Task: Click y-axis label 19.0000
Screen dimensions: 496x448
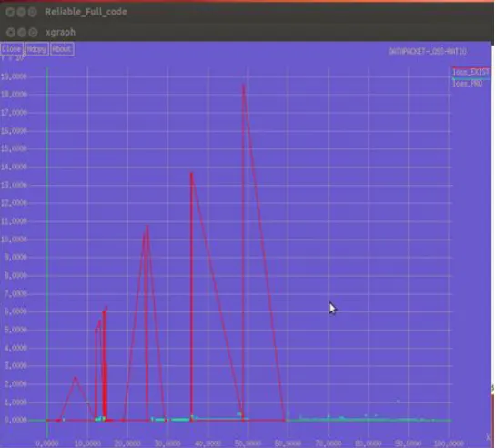Action: coord(14,76)
